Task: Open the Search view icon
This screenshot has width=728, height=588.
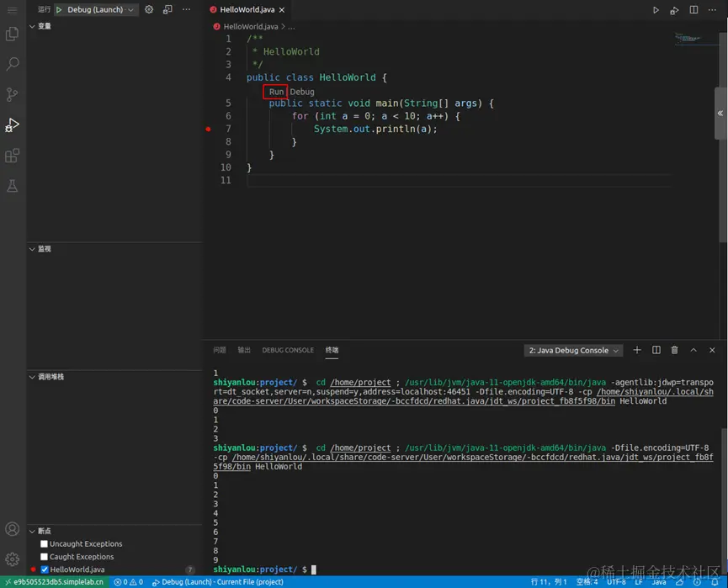Action: 13,64
